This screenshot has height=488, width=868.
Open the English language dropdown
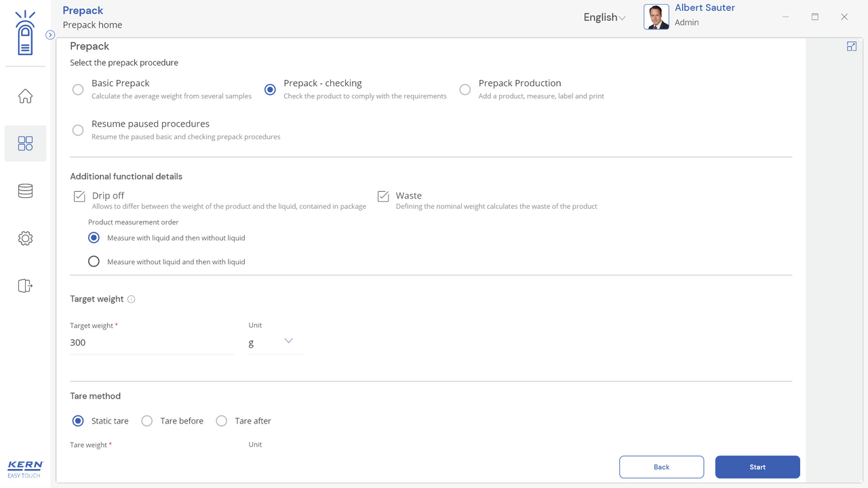(x=604, y=18)
